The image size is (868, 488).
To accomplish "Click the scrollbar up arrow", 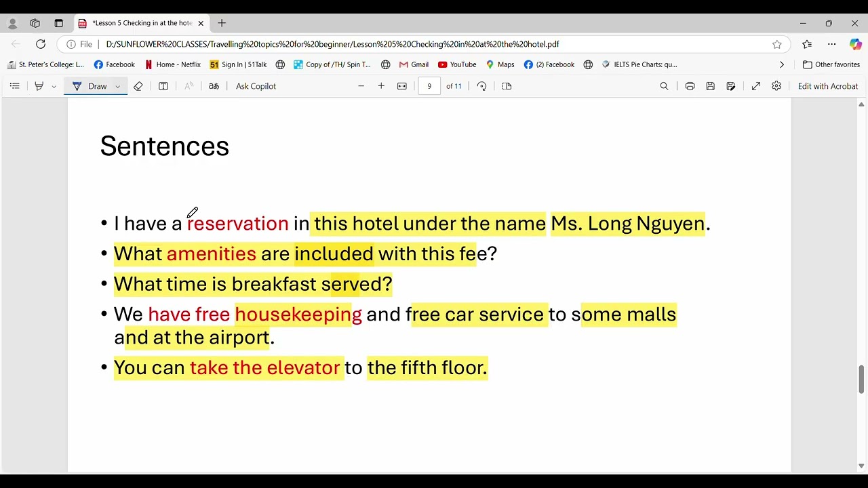I will (x=861, y=104).
